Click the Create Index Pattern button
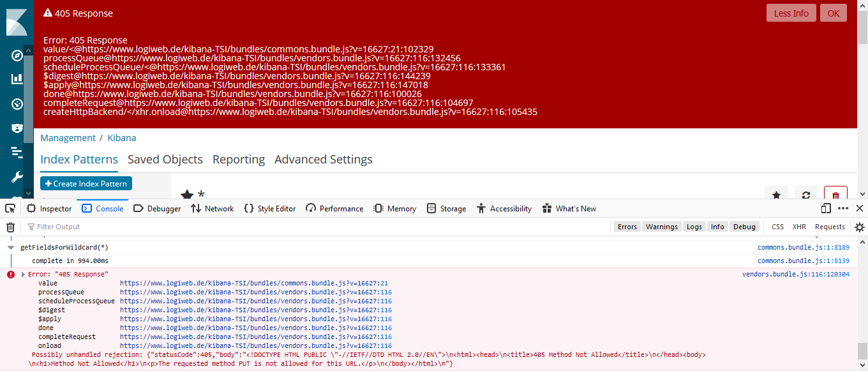This screenshot has width=868, height=371. pyautogui.click(x=86, y=183)
